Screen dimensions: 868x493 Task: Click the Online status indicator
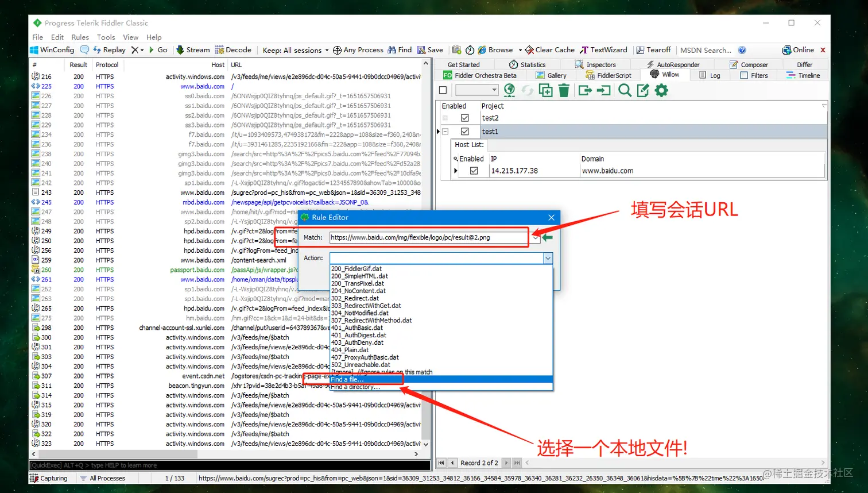coord(798,50)
